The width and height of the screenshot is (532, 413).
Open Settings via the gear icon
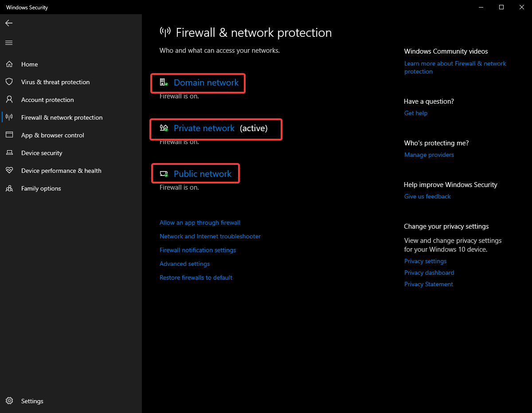(x=9, y=401)
